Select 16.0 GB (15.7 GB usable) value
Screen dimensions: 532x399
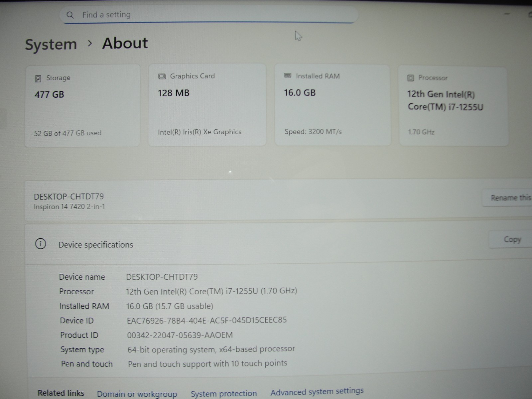point(170,306)
